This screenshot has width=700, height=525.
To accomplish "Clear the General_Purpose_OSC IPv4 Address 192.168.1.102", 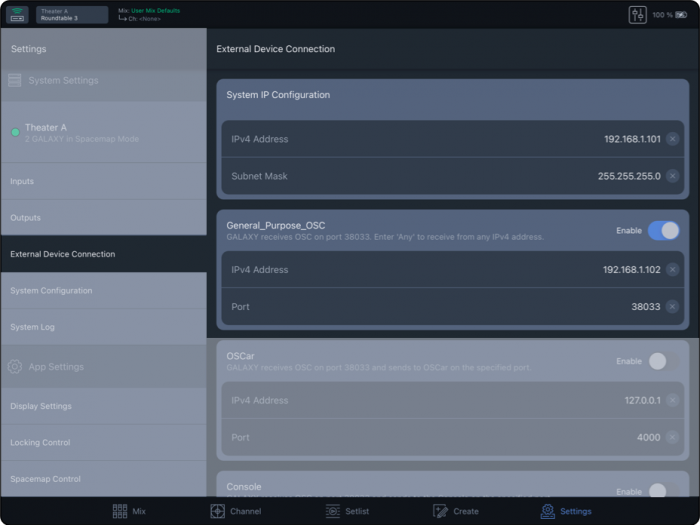I will click(672, 270).
